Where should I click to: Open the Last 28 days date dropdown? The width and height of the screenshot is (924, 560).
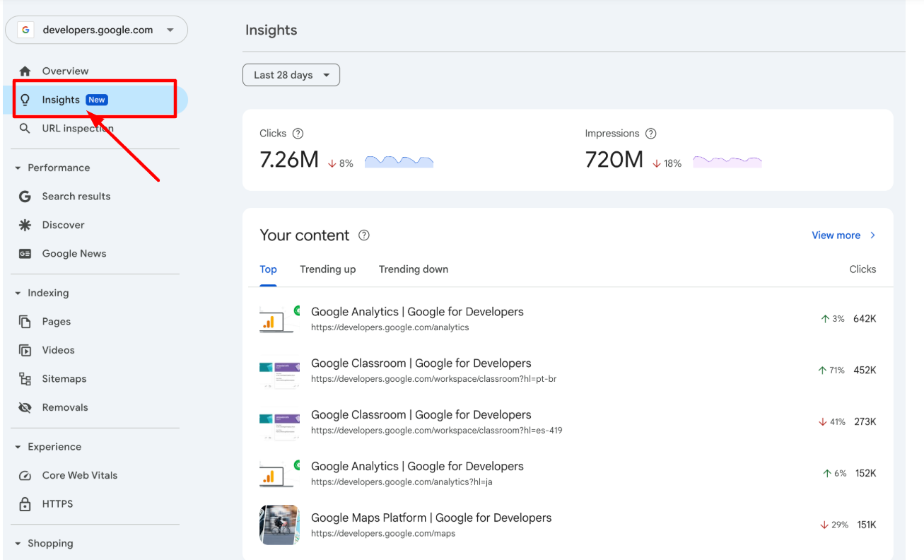point(291,74)
